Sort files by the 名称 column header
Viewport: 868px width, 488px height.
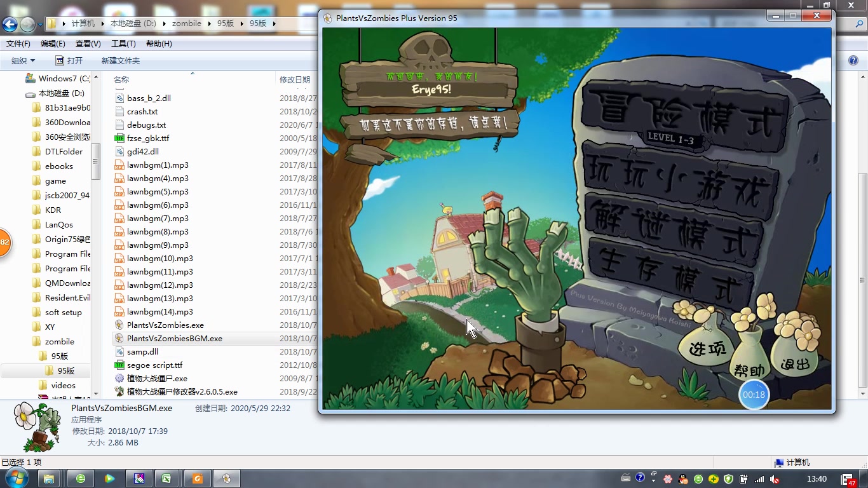[x=121, y=79]
